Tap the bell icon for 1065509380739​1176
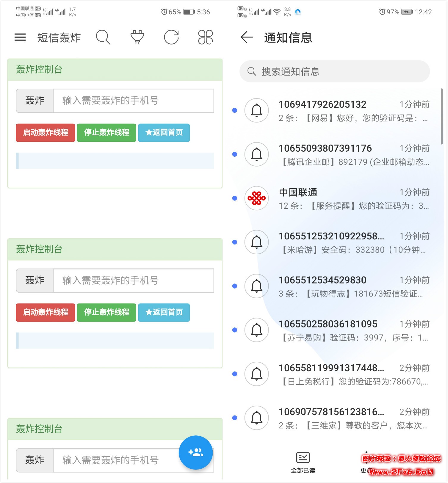Image resolution: width=448 pixels, height=483 pixels. [x=256, y=154]
